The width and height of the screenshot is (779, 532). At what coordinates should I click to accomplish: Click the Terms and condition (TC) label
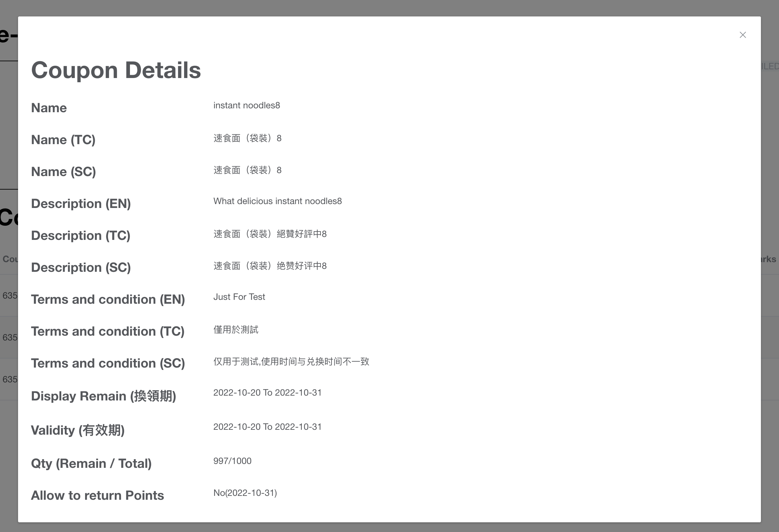pos(108,331)
